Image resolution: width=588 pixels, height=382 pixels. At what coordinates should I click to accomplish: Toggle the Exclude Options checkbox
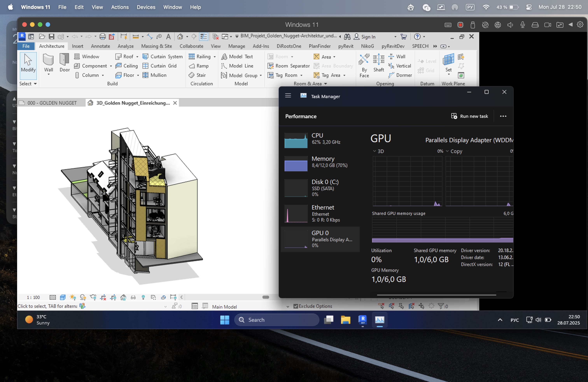296,306
